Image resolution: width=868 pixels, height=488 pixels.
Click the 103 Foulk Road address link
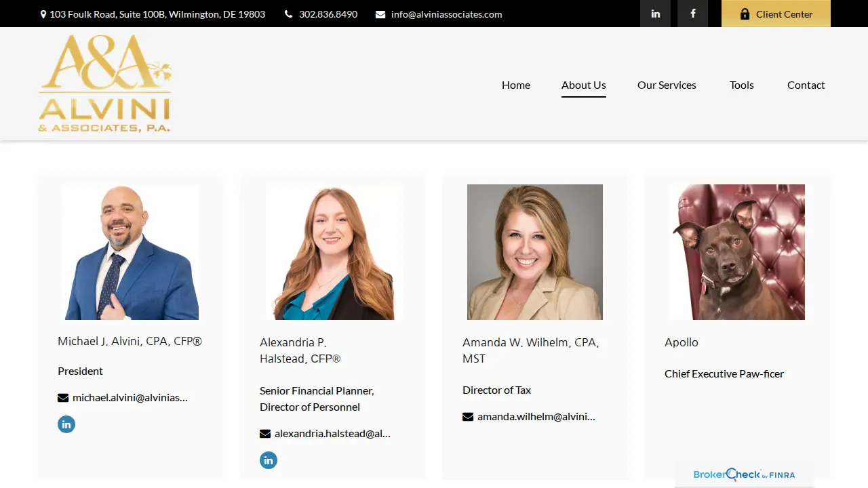click(157, 14)
